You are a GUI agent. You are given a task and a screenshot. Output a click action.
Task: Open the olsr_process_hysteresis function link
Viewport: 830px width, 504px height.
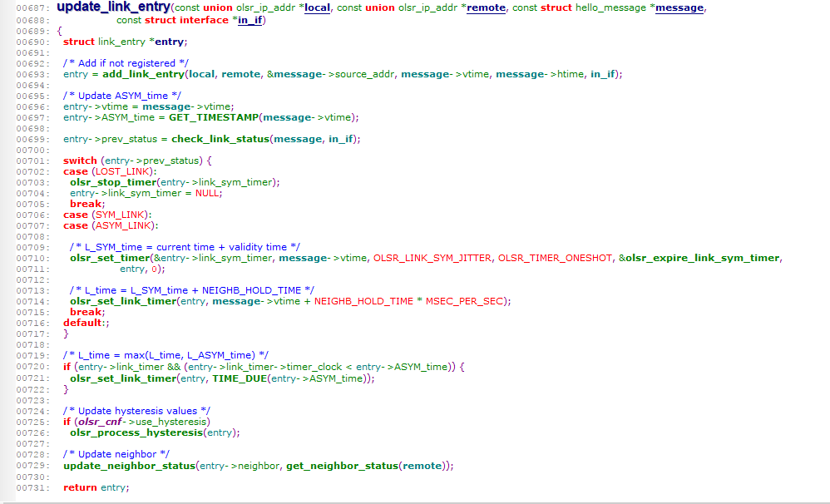pyautogui.click(x=136, y=433)
